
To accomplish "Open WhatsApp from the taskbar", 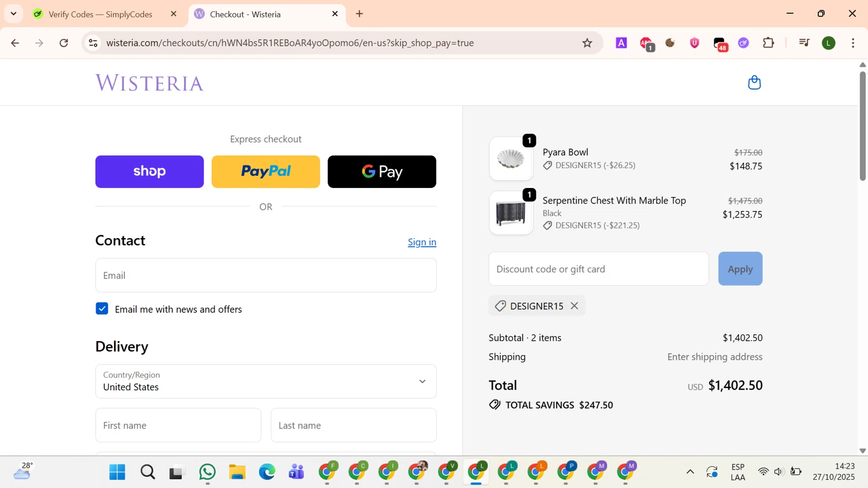I will point(207,472).
